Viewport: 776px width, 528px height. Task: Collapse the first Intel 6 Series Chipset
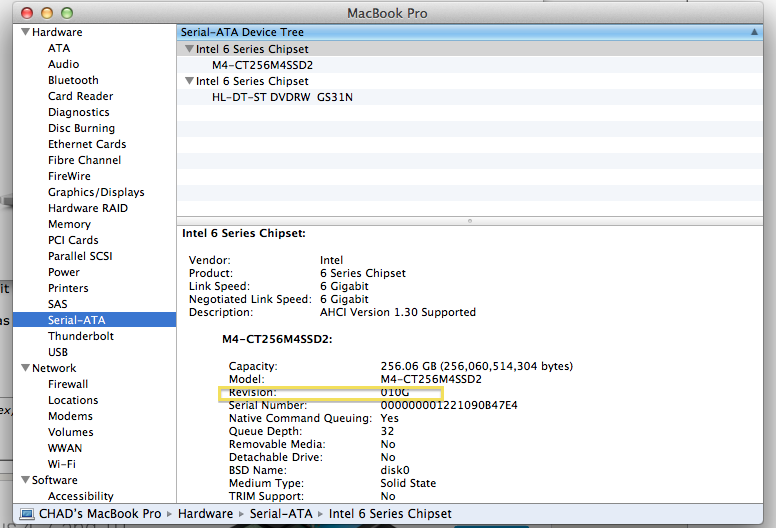[189, 49]
